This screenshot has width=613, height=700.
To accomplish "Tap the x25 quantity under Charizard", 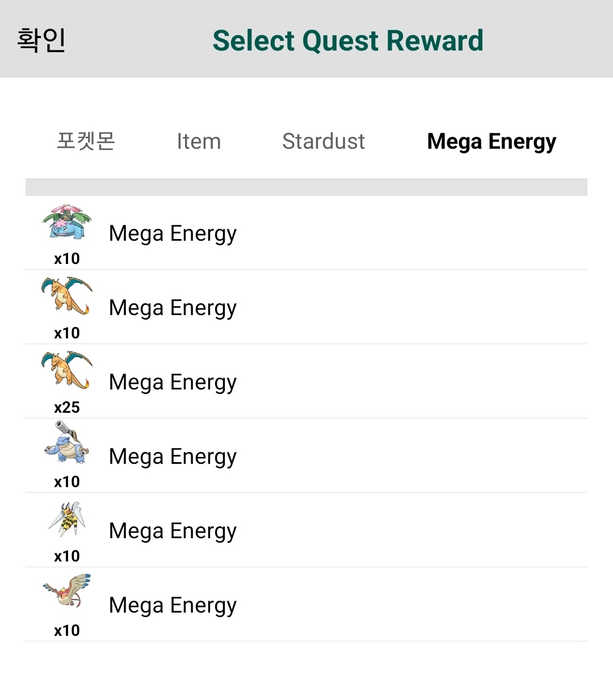I will tap(67, 408).
